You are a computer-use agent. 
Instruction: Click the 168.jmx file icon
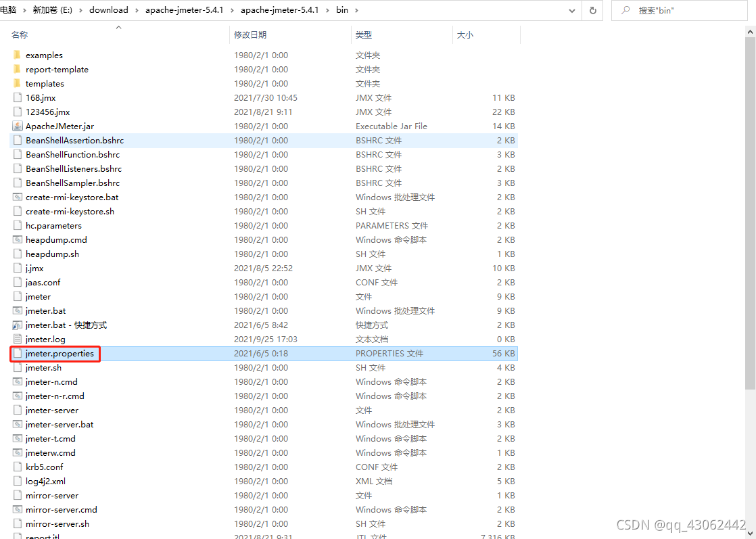pyautogui.click(x=18, y=97)
